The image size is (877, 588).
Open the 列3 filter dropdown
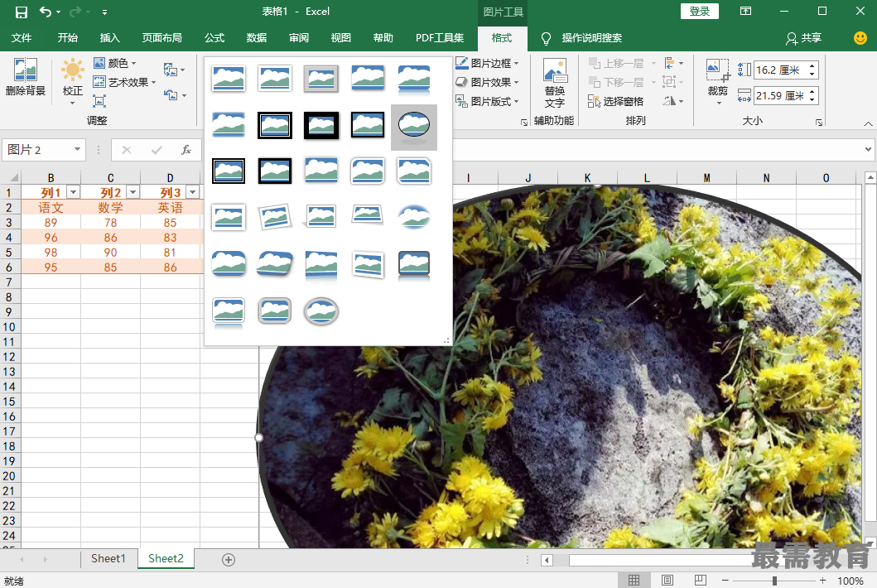point(193,192)
